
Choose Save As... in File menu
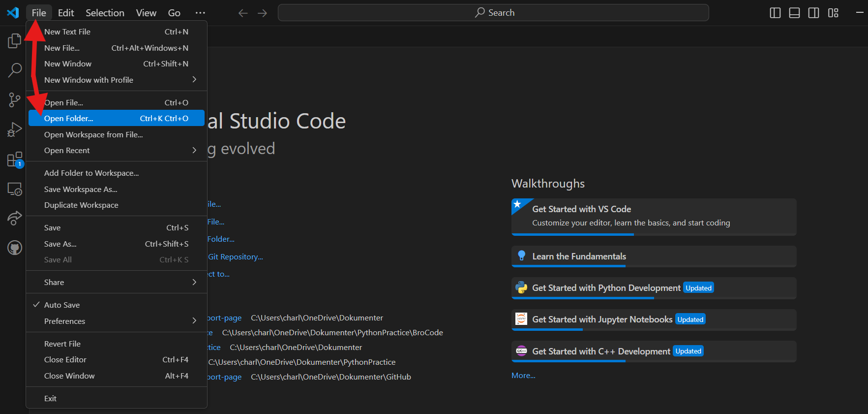point(117,244)
